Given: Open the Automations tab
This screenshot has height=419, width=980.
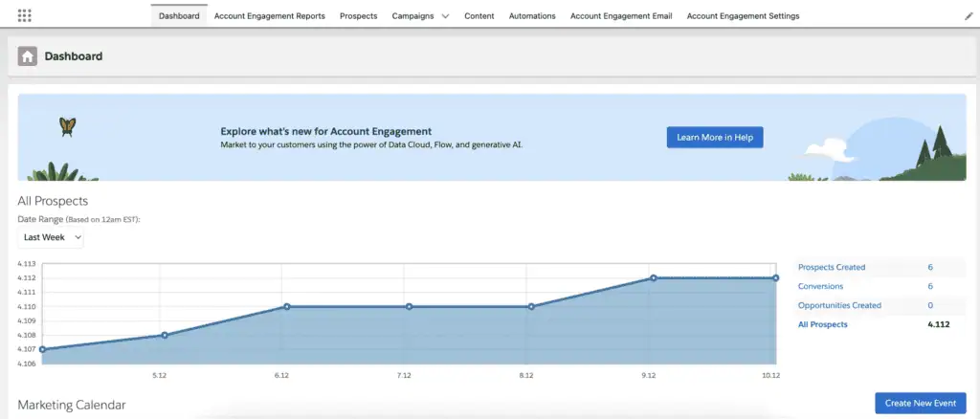Looking at the screenshot, I should click(532, 15).
